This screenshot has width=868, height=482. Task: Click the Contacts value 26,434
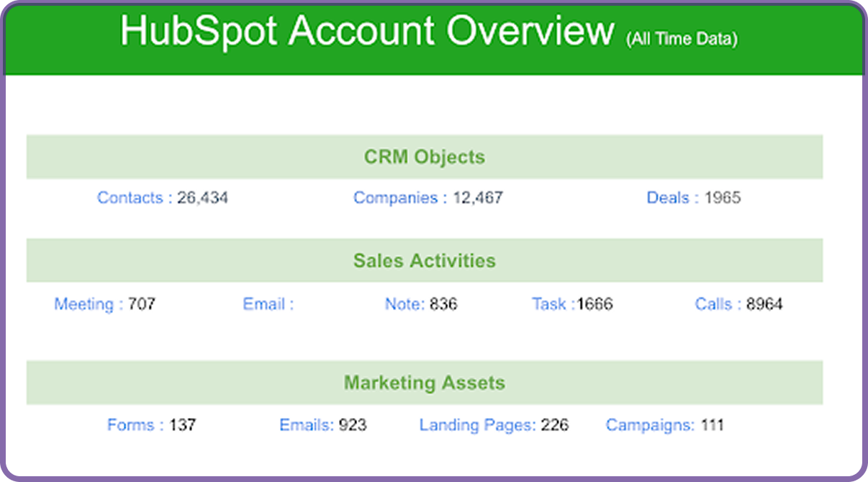click(x=202, y=198)
